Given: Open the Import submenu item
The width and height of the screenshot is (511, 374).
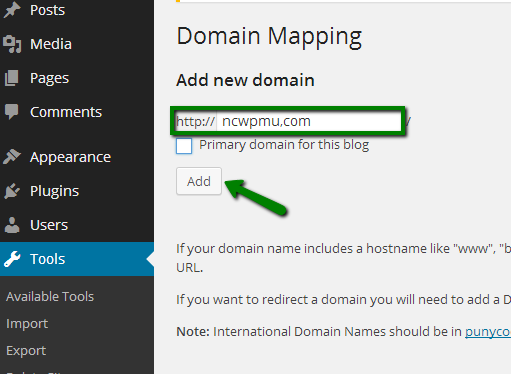Looking at the screenshot, I should pos(27,324).
